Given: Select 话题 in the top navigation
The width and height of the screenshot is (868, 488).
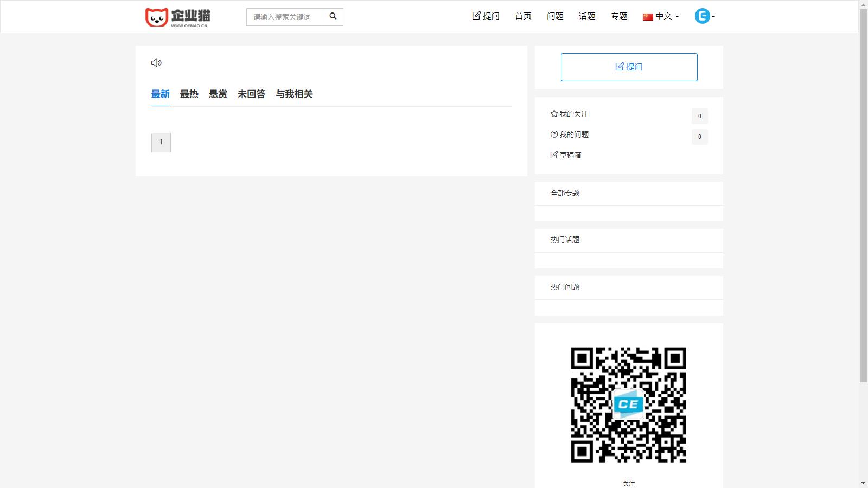Looking at the screenshot, I should pyautogui.click(x=586, y=16).
